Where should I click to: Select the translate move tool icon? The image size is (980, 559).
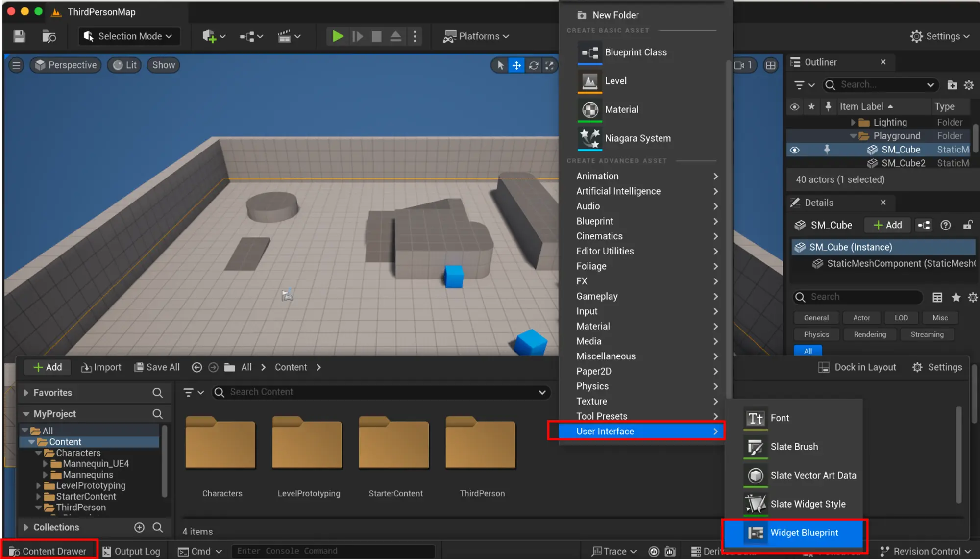[x=517, y=65]
